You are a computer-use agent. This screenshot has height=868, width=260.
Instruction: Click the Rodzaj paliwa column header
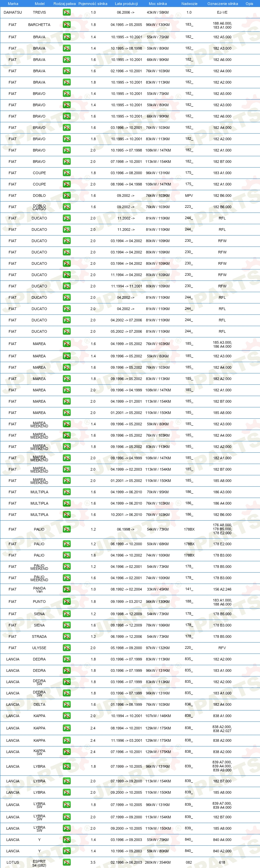(x=65, y=4)
